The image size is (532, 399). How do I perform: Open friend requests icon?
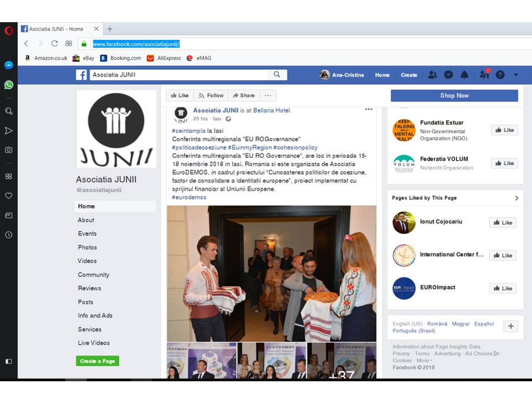[x=432, y=75]
